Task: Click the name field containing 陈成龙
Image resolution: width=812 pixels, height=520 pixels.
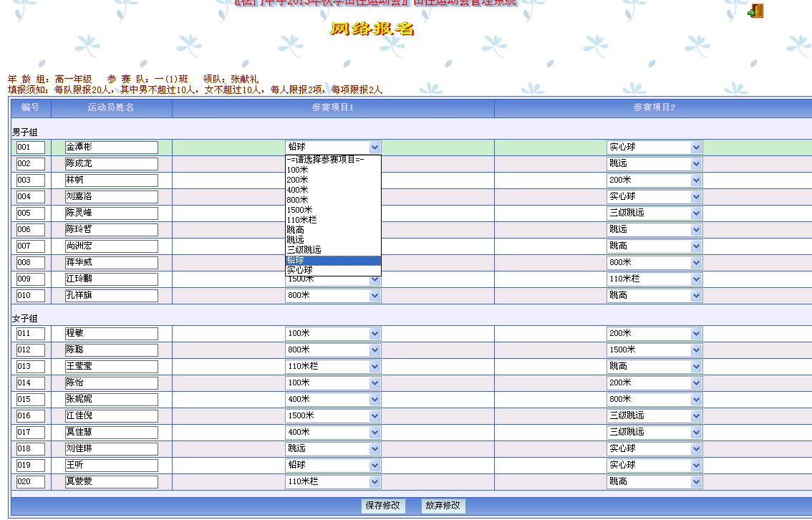Action: click(x=111, y=164)
